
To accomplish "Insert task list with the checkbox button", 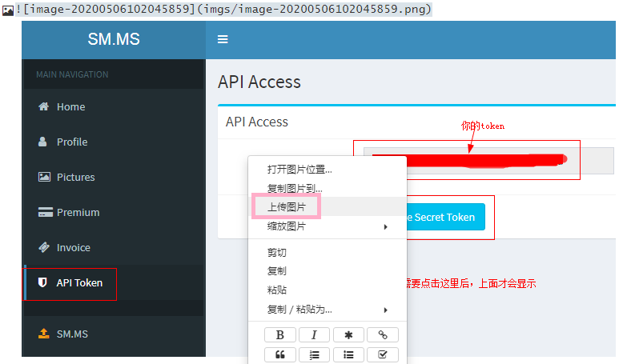I will pos(383,355).
